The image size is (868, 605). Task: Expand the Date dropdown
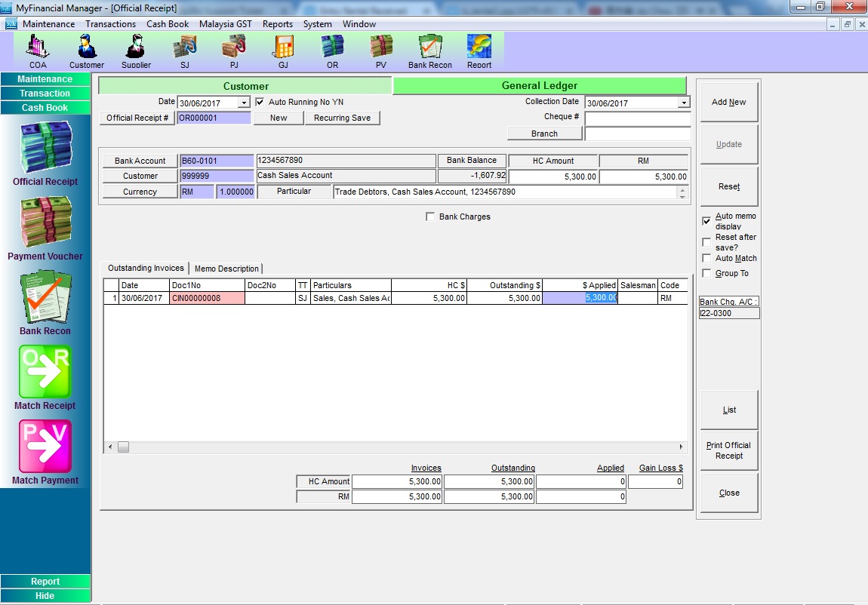(x=244, y=103)
